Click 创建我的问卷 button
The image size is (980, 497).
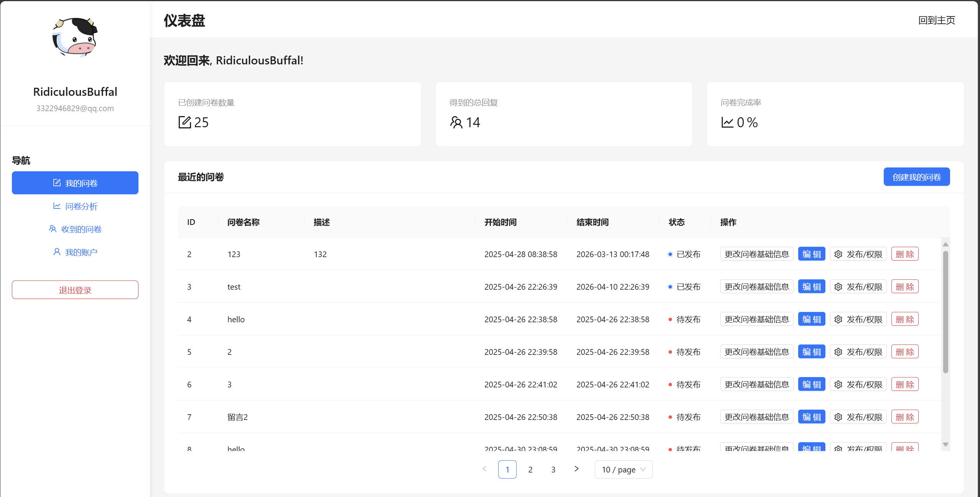916,177
